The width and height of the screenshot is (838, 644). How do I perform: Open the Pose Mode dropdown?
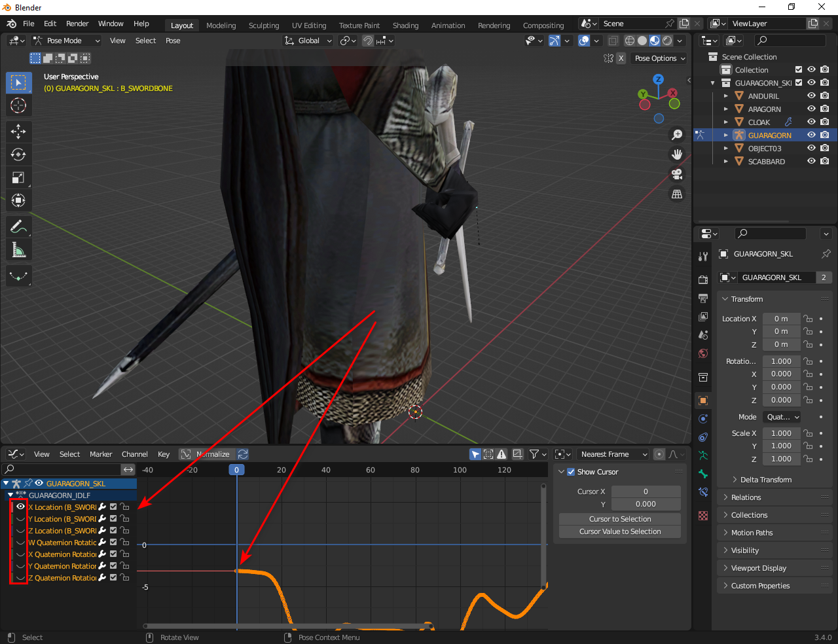(66, 41)
